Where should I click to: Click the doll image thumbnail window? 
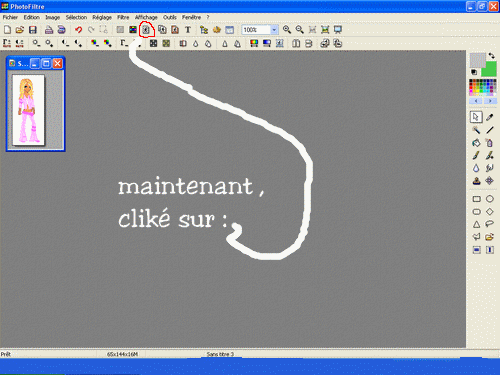pos(36,104)
